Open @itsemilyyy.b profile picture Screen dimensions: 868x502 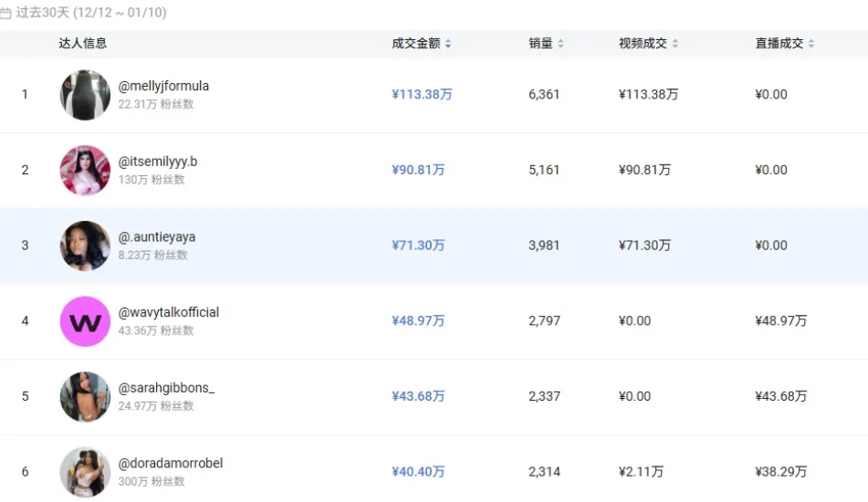click(x=85, y=170)
